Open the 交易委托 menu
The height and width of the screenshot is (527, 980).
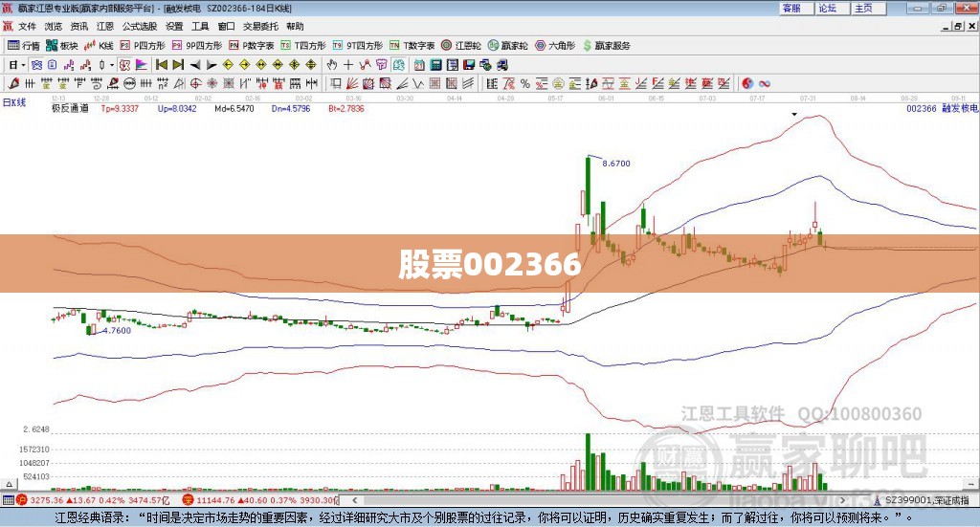pyautogui.click(x=260, y=26)
